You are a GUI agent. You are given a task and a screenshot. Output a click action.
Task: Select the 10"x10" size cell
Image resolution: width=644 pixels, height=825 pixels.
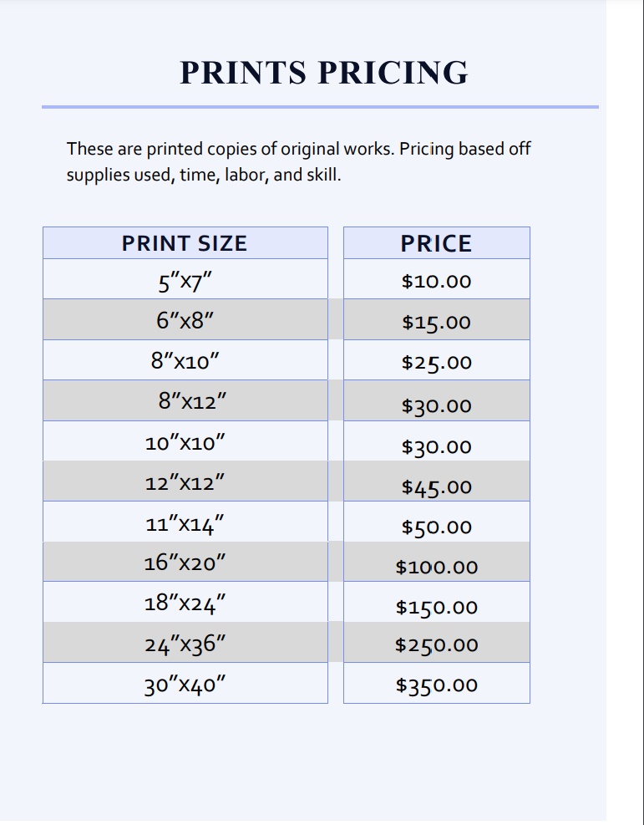point(185,441)
